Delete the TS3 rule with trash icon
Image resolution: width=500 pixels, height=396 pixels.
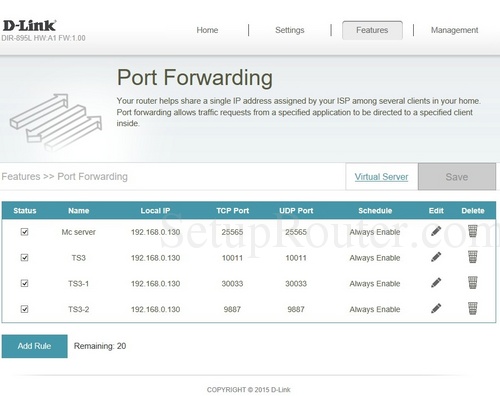(473, 257)
